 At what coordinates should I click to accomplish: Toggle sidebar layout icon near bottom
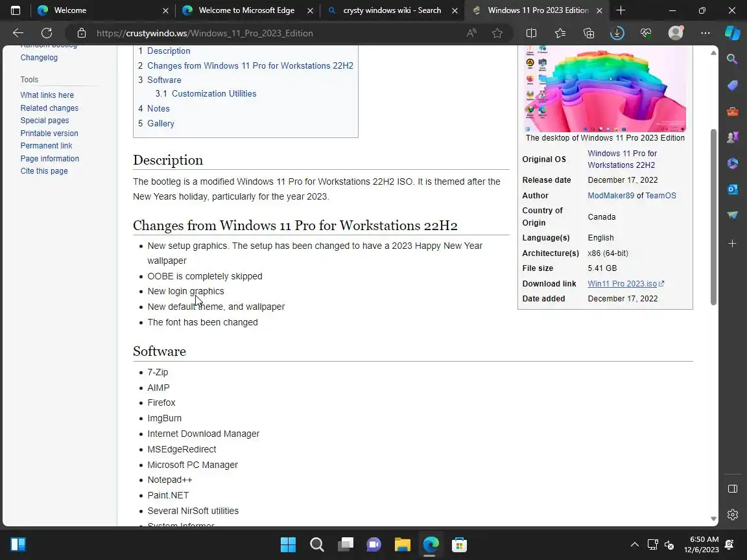point(733,489)
